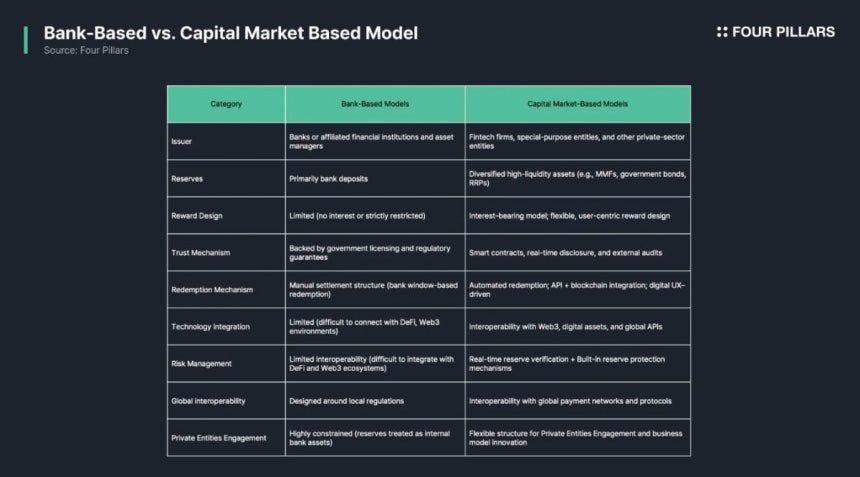Select the Bank-Based Models column header

coord(375,104)
